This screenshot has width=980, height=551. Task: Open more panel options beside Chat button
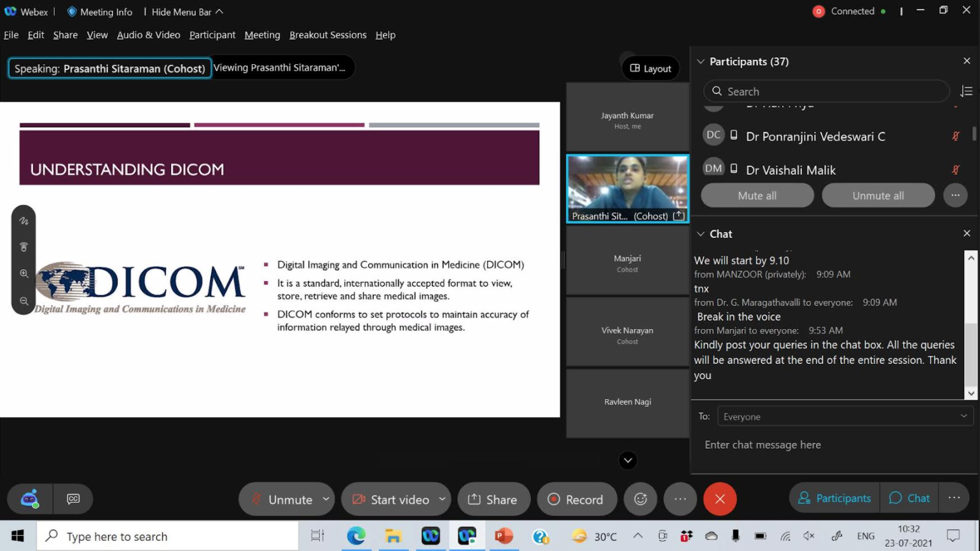pos(954,498)
